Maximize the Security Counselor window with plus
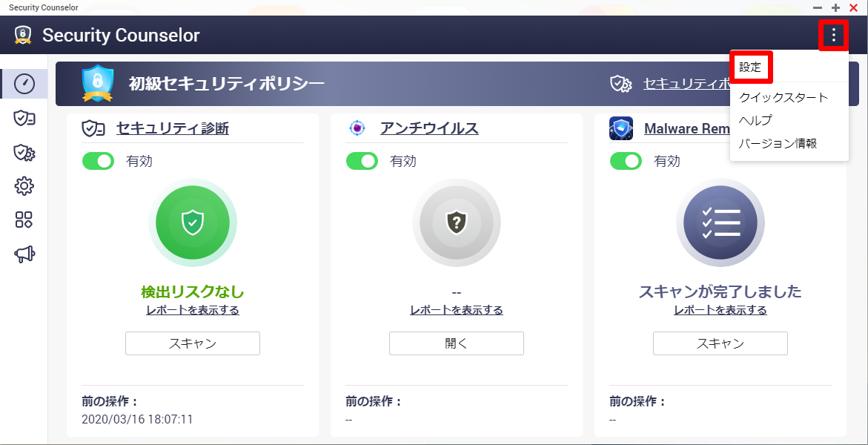Screen dimensions: 868x445 (x=836, y=7)
